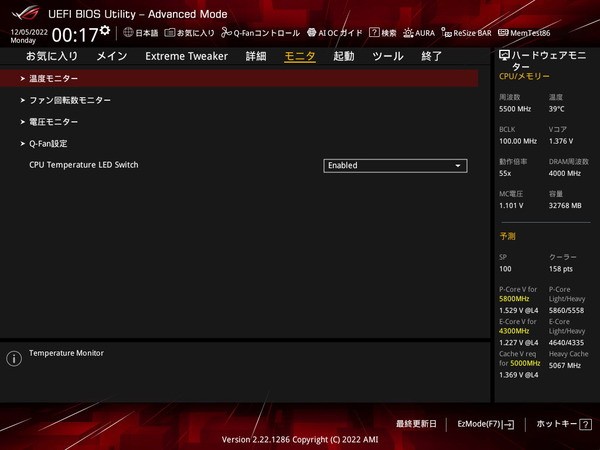The image size is (600, 450).
Task: Select the モニタ tab
Action: [300, 56]
